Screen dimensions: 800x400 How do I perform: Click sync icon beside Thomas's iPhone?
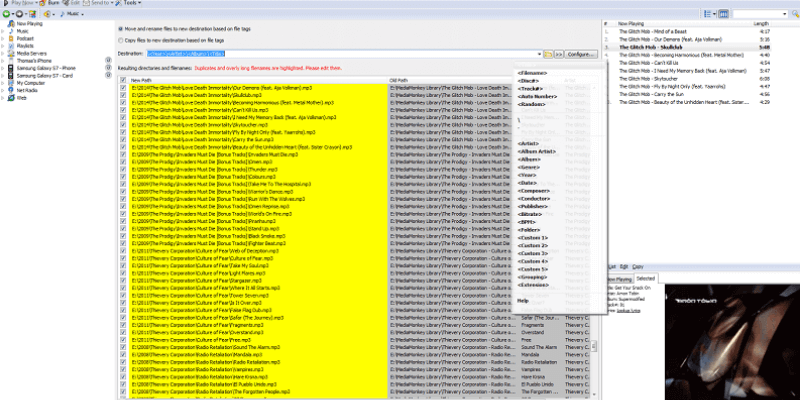pyautogui.click(x=108, y=60)
